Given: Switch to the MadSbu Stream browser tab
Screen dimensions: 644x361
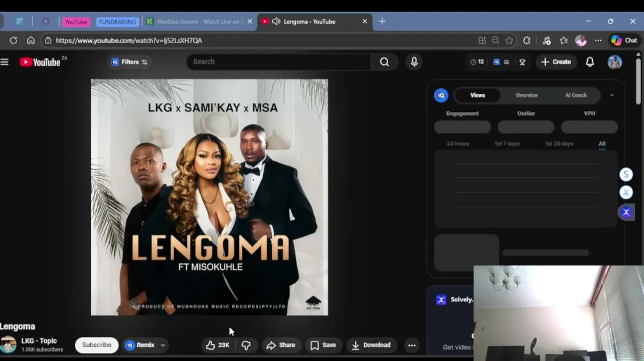Looking at the screenshot, I should [x=199, y=22].
